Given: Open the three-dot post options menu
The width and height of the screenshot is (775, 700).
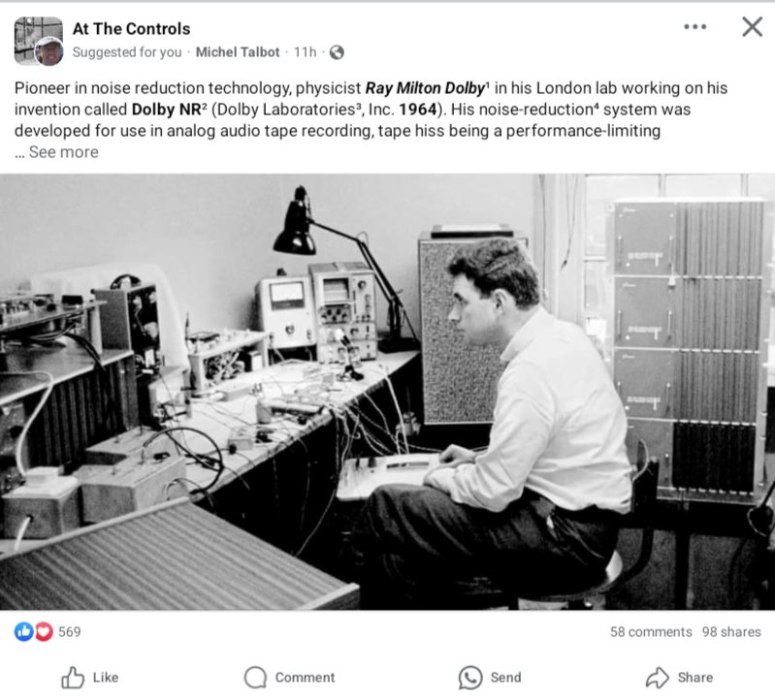Looking at the screenshot, I should (694, 27).
